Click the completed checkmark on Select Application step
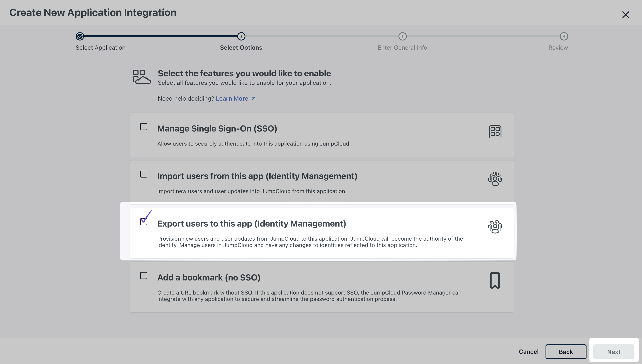Screen dimensions: 642x364 coord(80,36)
